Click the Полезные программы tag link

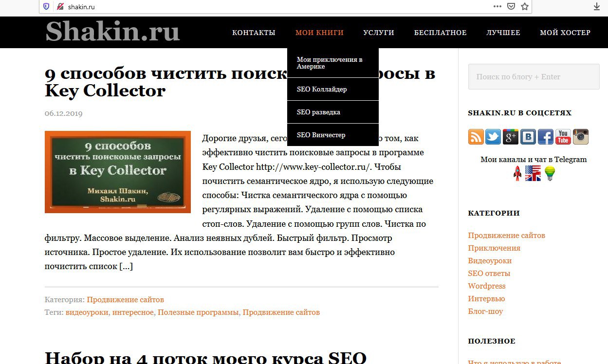point(198,312)
